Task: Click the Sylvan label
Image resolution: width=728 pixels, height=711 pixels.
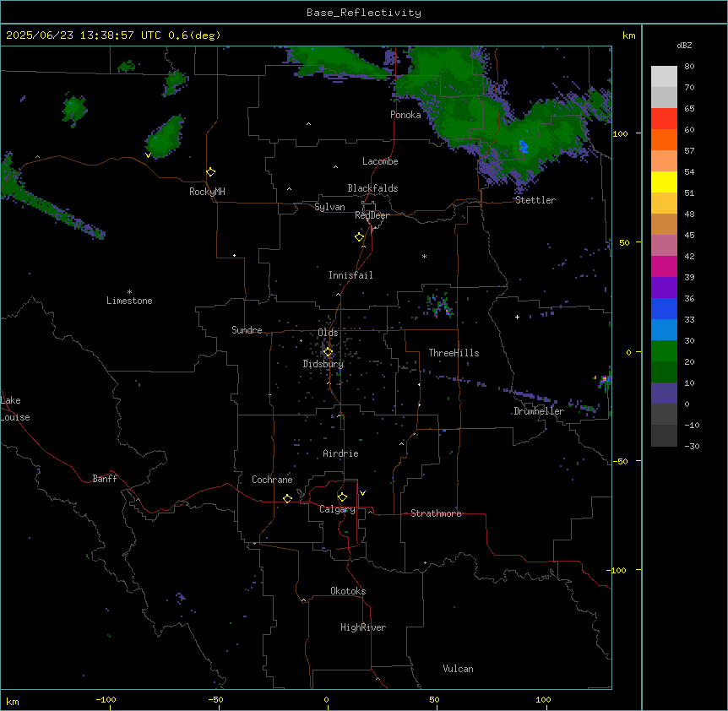Action: click(x=329, y=207)
